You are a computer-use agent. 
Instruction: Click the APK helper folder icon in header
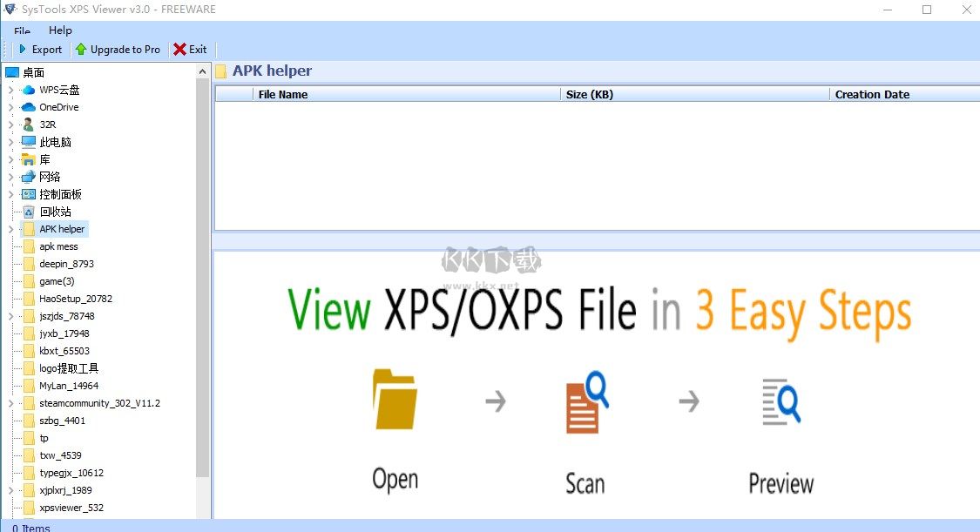pyautogui.click(x=223, y=70)
